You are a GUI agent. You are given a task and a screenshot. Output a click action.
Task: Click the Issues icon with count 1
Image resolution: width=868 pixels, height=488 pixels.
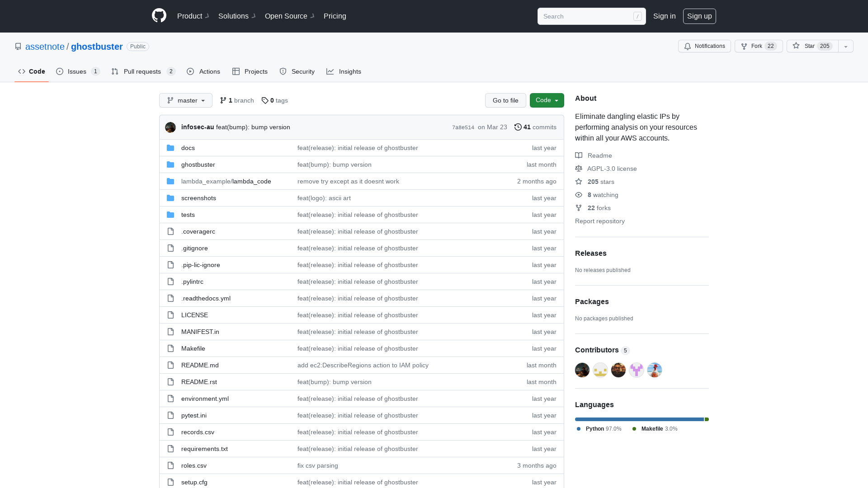tap(77, 71)
